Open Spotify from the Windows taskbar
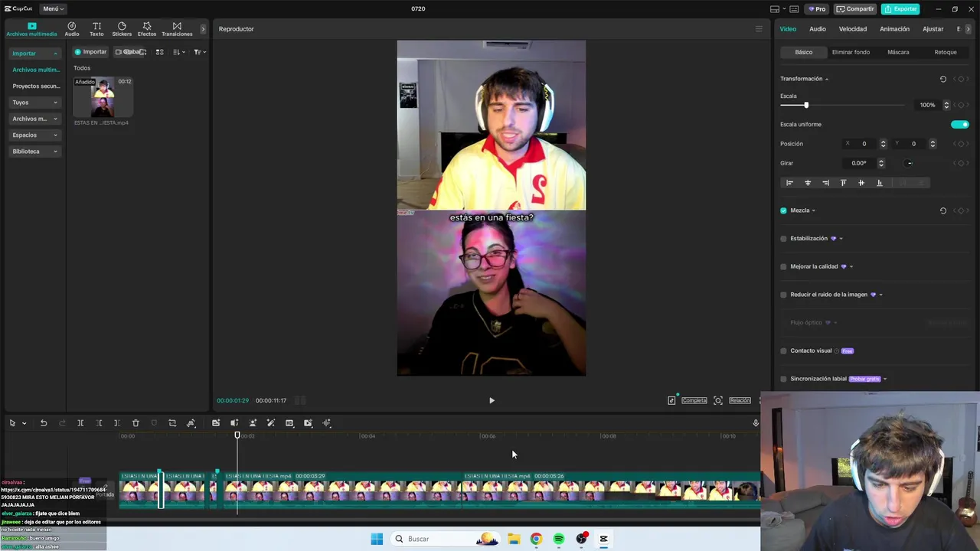The width and height of the screenshot is (980, 551). (x=558, y=539)
